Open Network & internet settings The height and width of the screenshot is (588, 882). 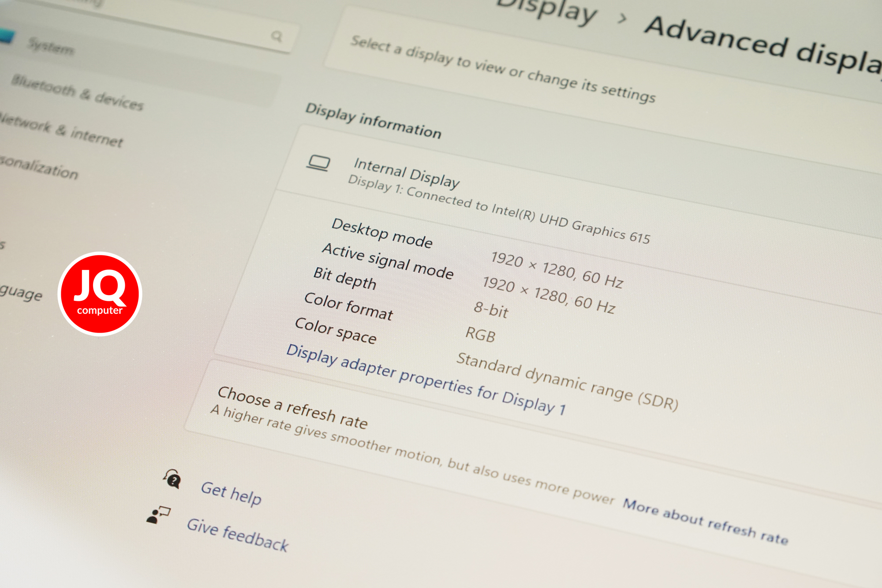point(61,129)
